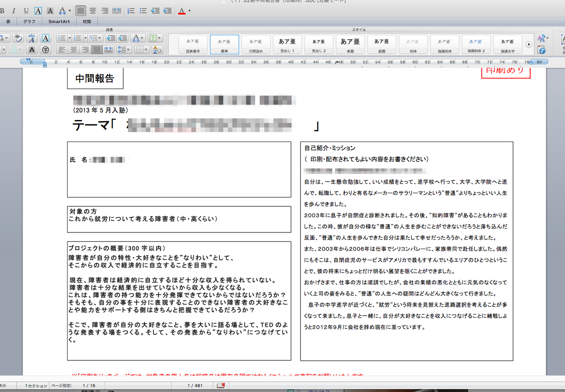The width and height of the screenshot is (565, 392).
Task: Click distribute text icon in top toolbar
Action: click(x=117, y=11)
